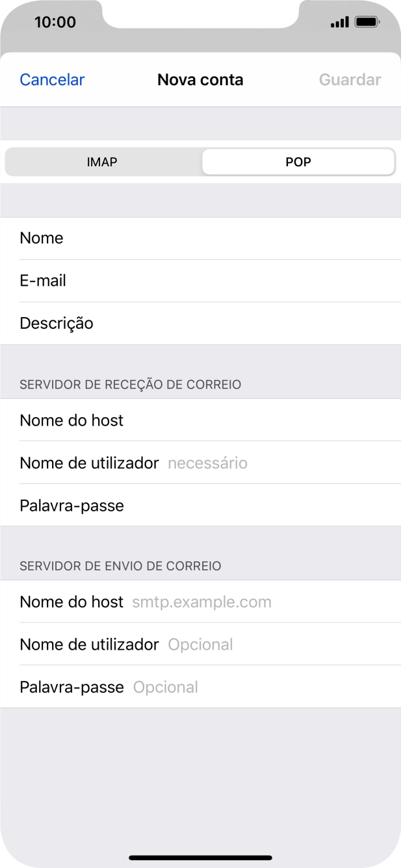Save the new account with Guardar

coord(350,79)
